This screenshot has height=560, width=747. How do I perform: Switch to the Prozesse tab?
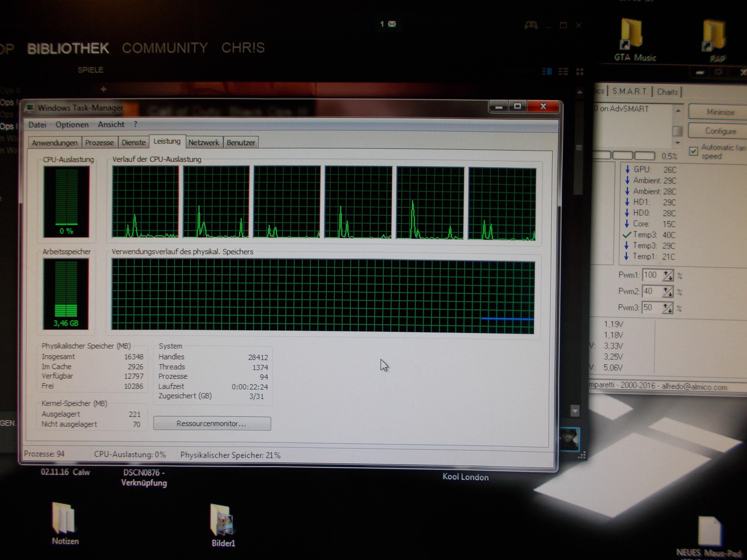(99, 142)
